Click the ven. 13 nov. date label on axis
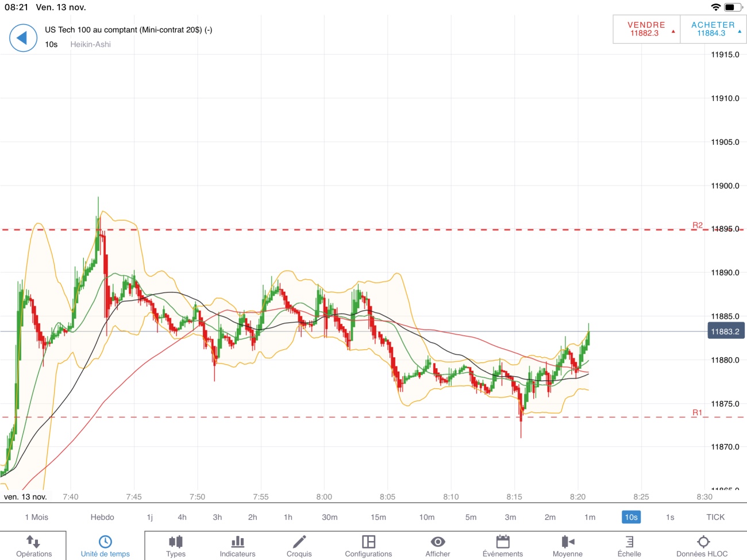Image resolution: width=747 pixels, height=560 pixels. click(x=25, y=497)
